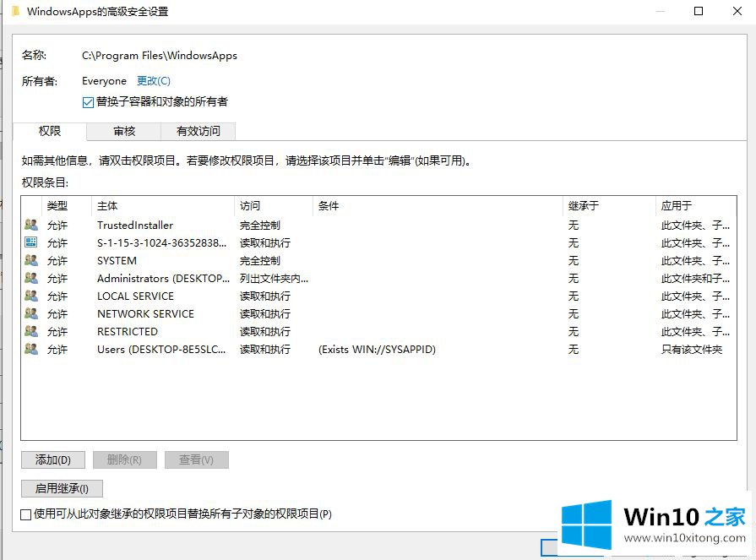
Task: Click the folder icon in title bar
Action: 16,11
